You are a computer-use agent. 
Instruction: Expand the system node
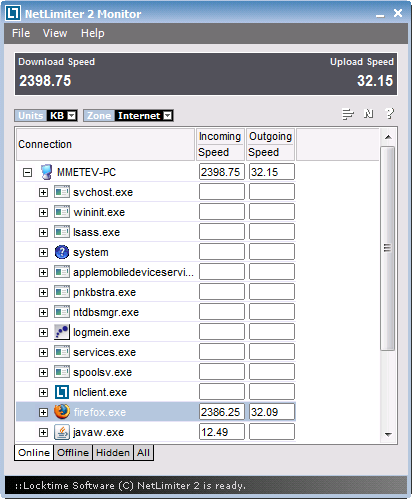(43, 252)
